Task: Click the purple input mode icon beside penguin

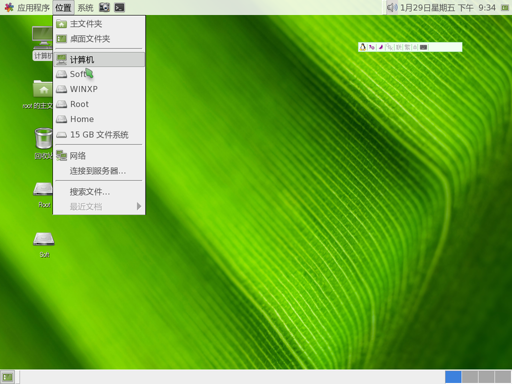Action: click(372, 47)
